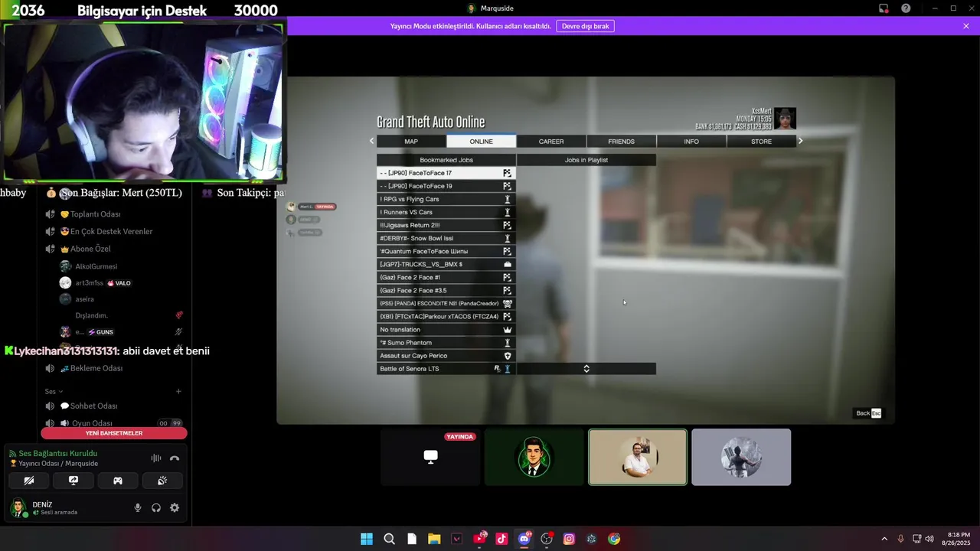Click user art3m1ss in voice channel
This screenshot has width=980, height=551.
click(89, 283)
